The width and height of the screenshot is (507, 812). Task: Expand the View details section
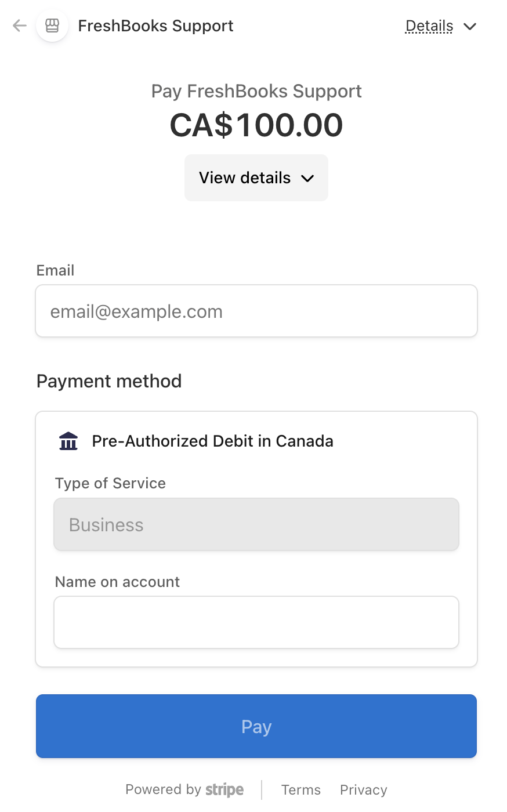pos(256,177)
